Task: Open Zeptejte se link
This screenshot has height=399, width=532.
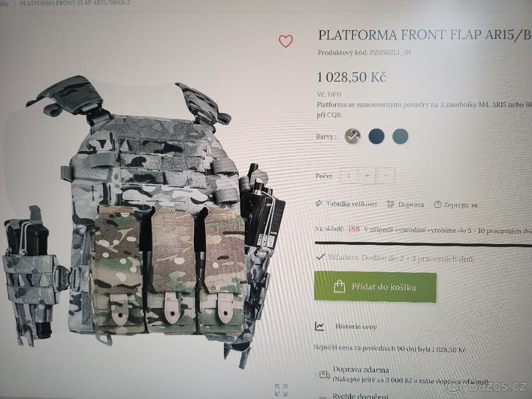Action: pos(461,205)
